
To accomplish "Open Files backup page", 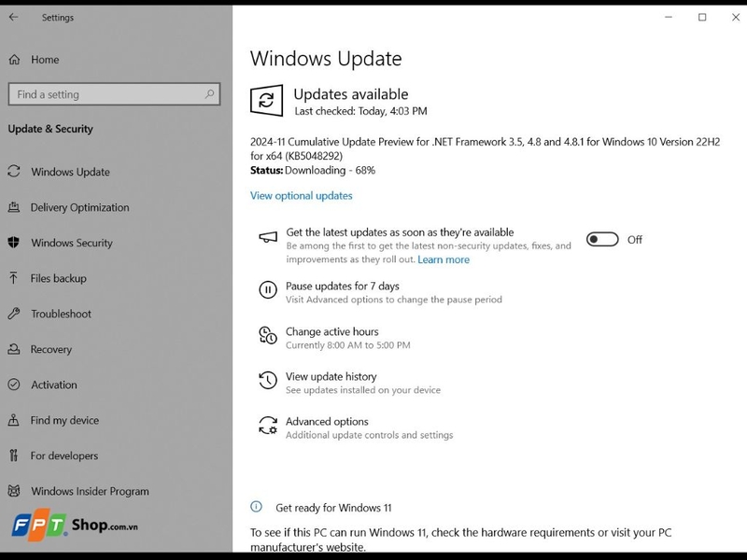I will tap(59, 278).
